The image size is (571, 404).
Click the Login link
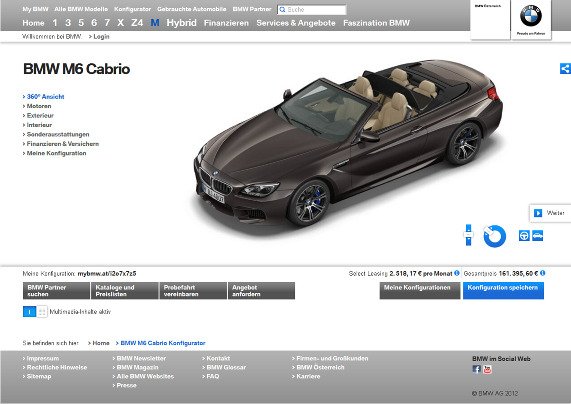[99, 36]
